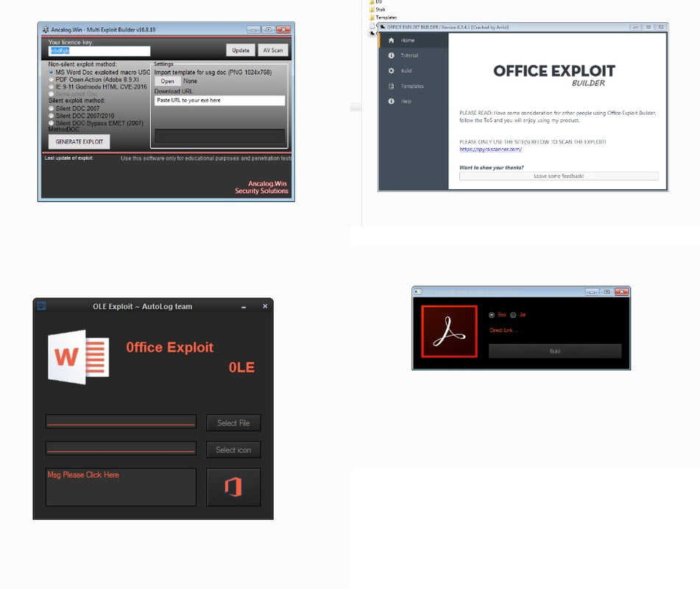This screenshot has width=700, height=589.
Task: Open the spyralscanner.com hyperlink
Action: tap(490, 149)
